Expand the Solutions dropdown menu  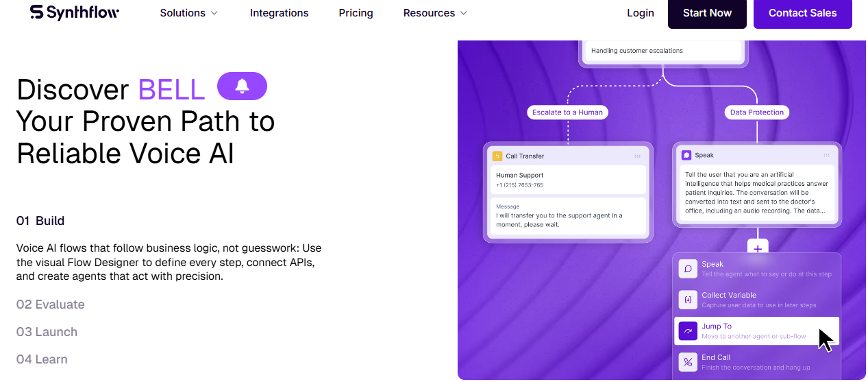[x=189, y=13]
